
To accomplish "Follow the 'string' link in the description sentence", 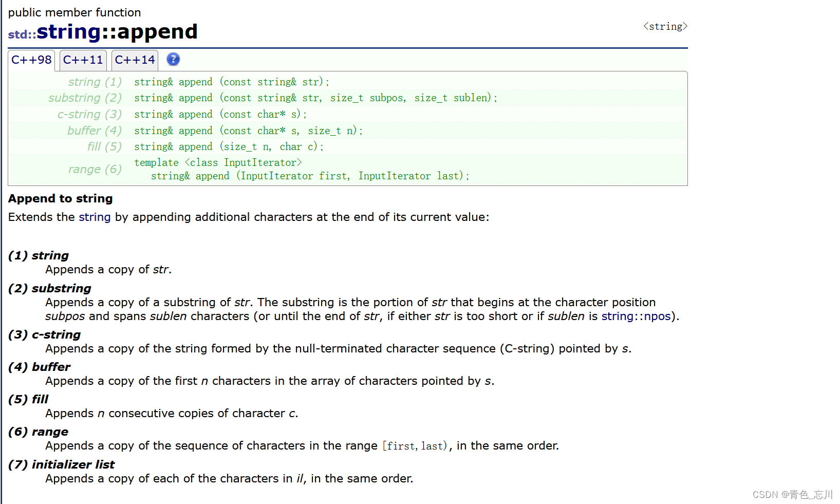I will (x=95, y=217).
